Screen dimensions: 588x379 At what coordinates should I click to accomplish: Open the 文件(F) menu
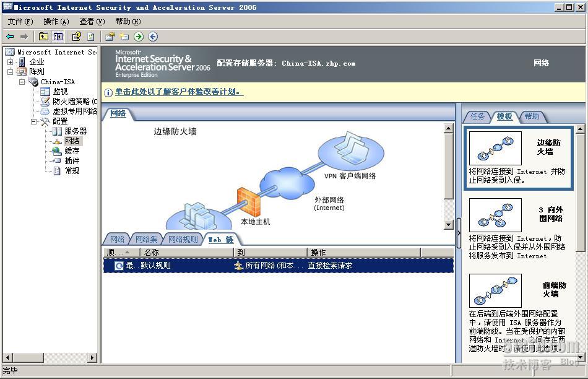click(x=20, y=22)
